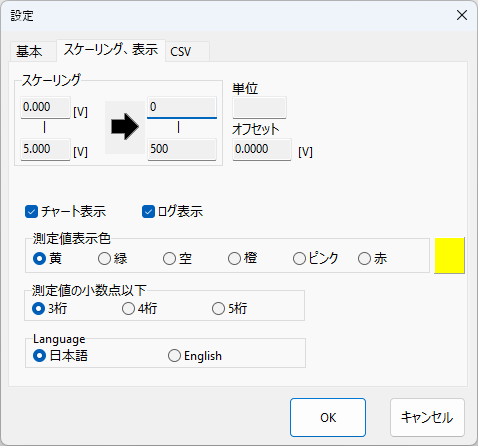Screen dimensions: 478x446
Task: Click the オフセット field showing 0.0000
Action: coord(262,149)
